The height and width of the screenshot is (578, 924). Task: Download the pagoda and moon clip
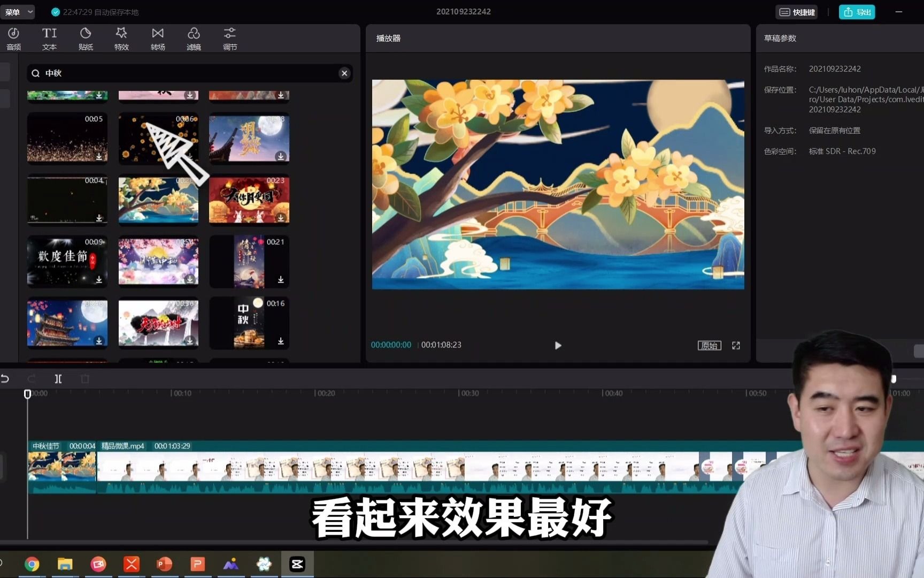point(99,341)
